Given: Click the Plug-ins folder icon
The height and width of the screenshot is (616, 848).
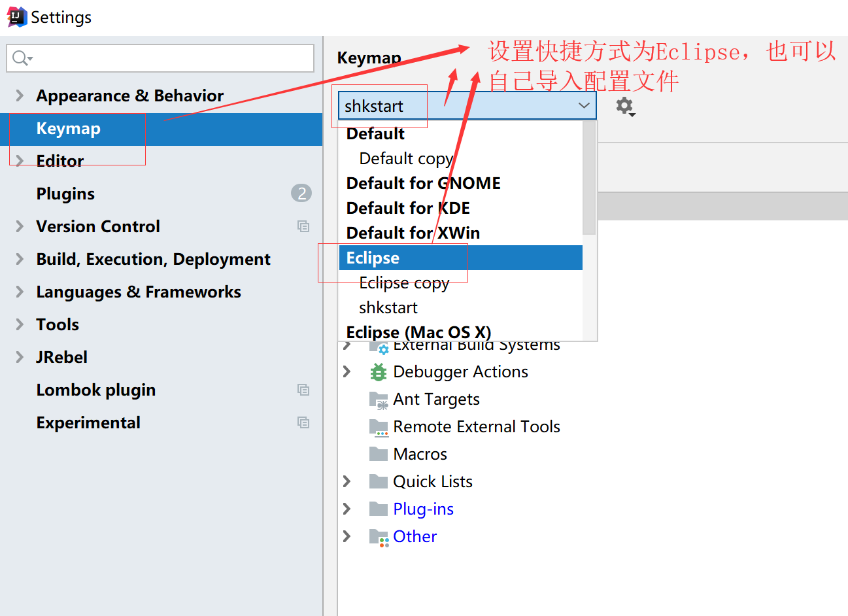Looking at the screenshot, I should click(379, 509).
